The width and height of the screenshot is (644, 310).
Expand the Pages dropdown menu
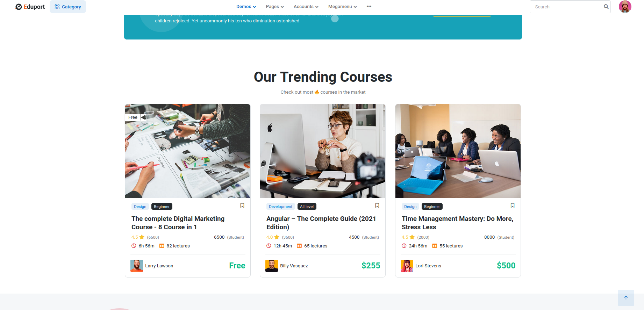pyautogui.click(x=275, y=7)
